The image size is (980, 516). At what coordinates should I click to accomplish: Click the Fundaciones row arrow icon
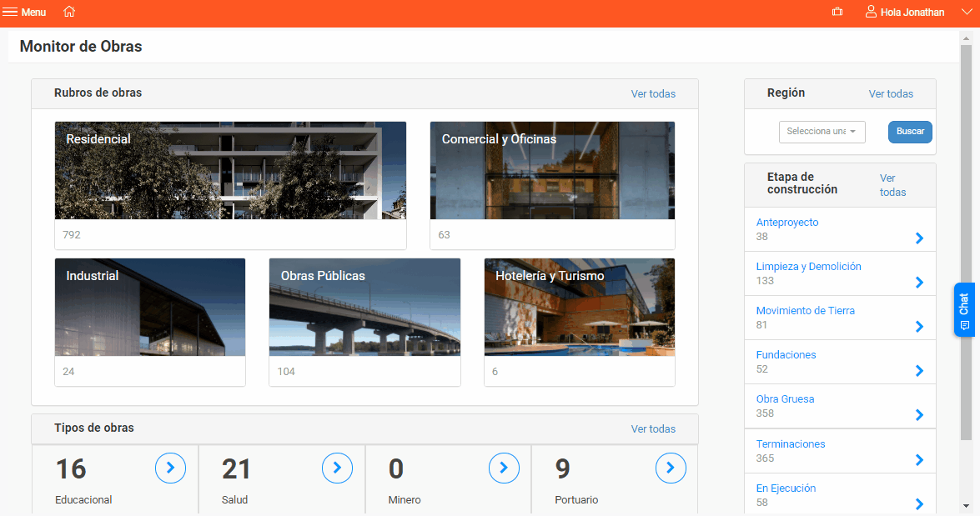tap(919, 371)
